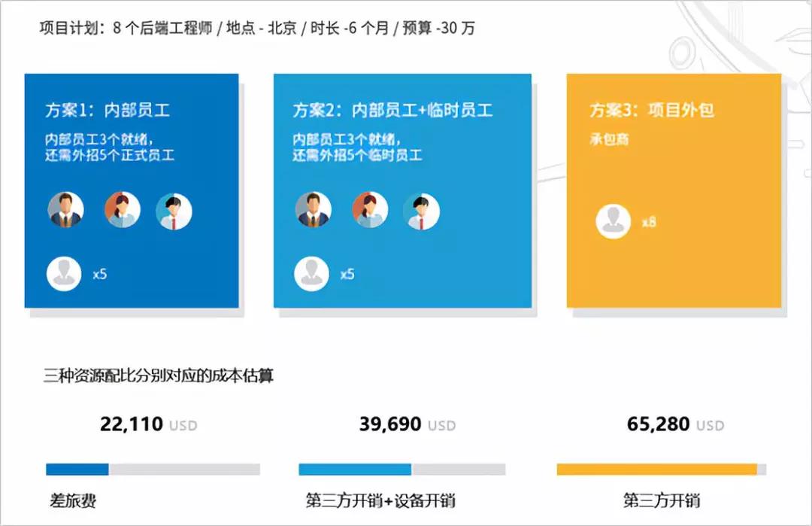Click the 第三方开销 label under orange bar

tap(662, 500)
